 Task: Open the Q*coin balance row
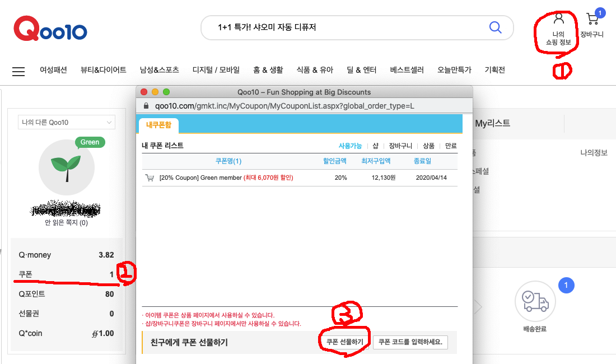click(x=67, y=333)
